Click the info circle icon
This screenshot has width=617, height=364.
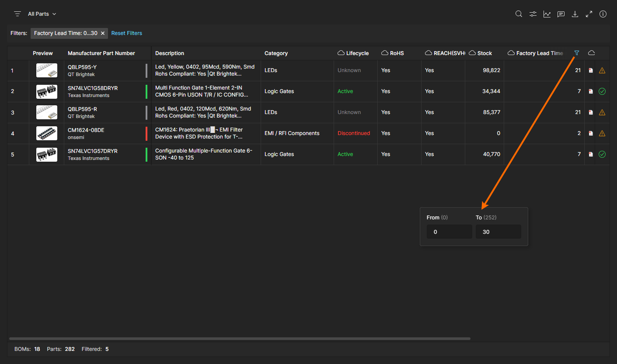tap(603, 14)
